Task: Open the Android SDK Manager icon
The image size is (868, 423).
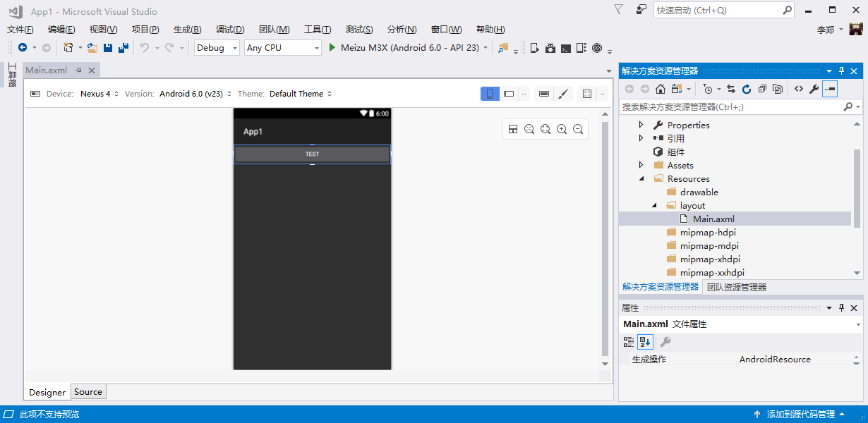Action: tap(550, 48)
